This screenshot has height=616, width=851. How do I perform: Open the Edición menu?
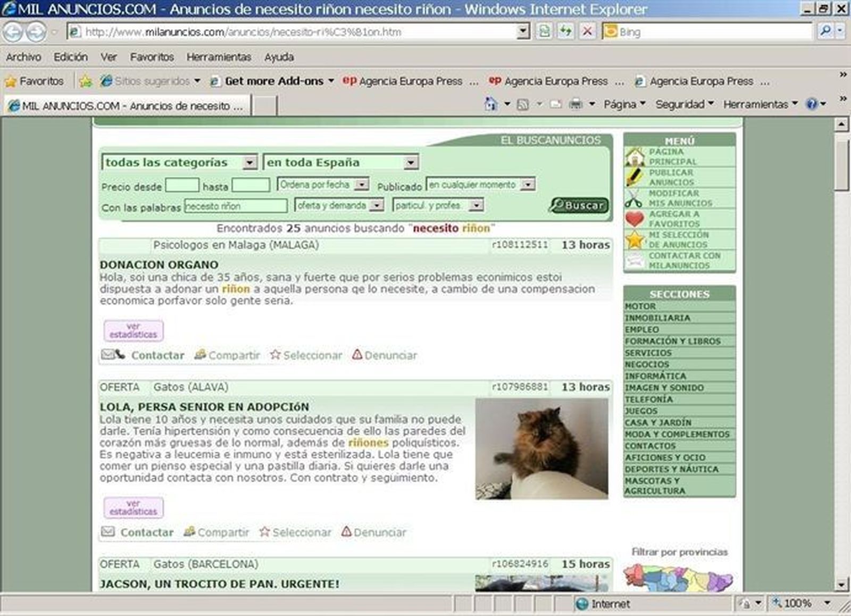(70, 57)
